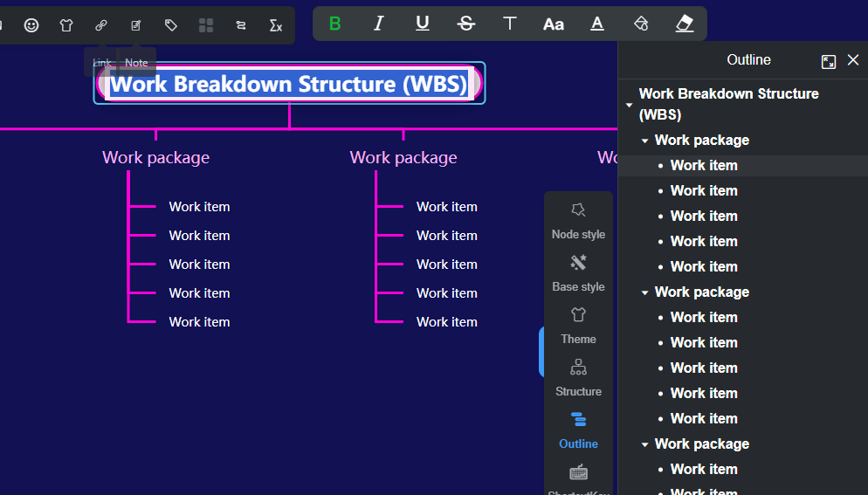
Task: Click the Note icon in toolbar
Action: [136, 25]
